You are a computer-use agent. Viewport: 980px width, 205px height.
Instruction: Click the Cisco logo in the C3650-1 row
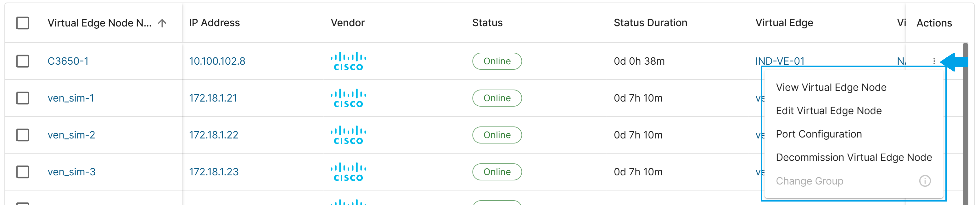point(348,61)
